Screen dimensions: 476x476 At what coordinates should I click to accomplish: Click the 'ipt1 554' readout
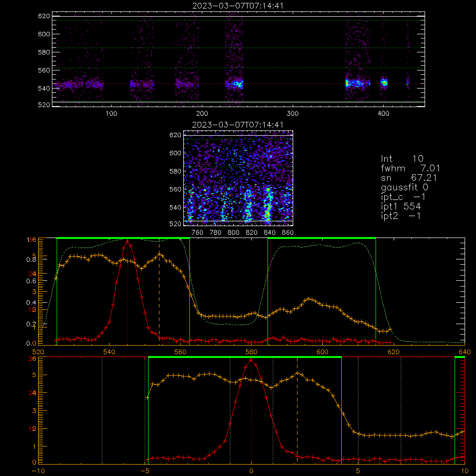[401, 207]
